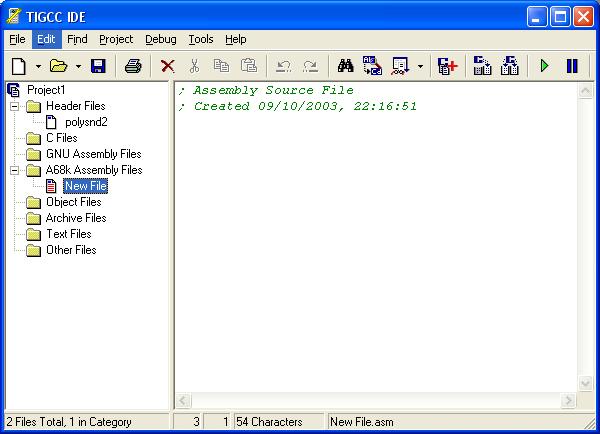Select the Header Files folder
The width and height of the screenshot is (600, 434).
pos(76,106)
